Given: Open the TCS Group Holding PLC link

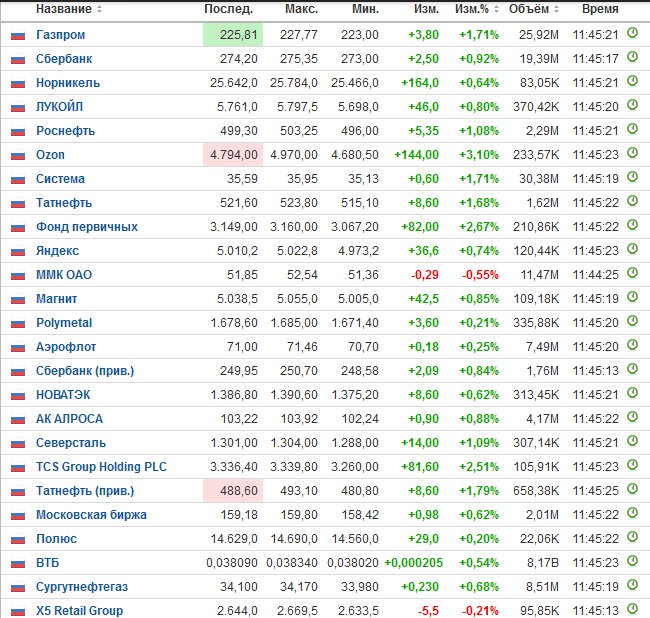Looking at the screenshot, I should 101,467.
